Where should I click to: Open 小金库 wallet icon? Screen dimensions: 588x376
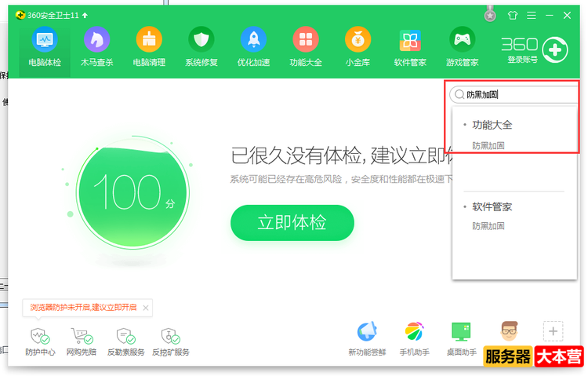pos(358,47)
